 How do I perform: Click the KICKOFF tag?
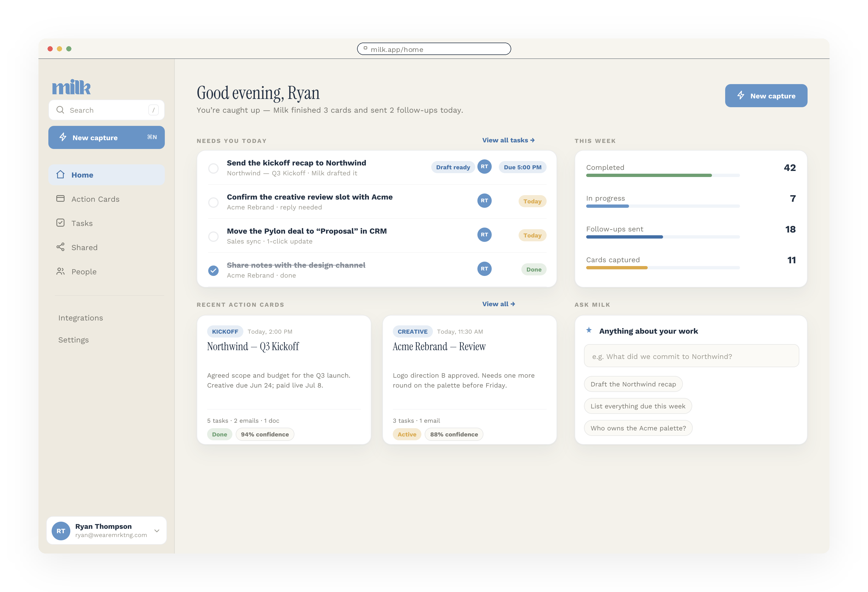(x=225, y=331)
